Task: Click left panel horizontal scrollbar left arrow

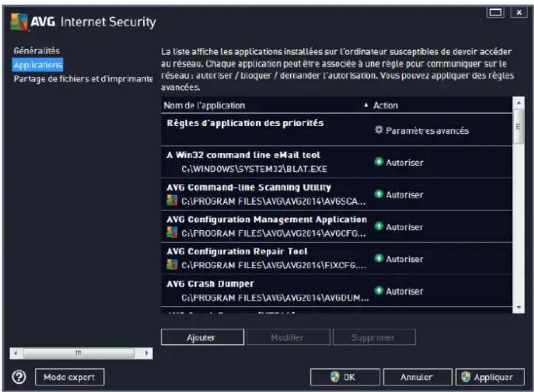Action: [x=15, y=353]
